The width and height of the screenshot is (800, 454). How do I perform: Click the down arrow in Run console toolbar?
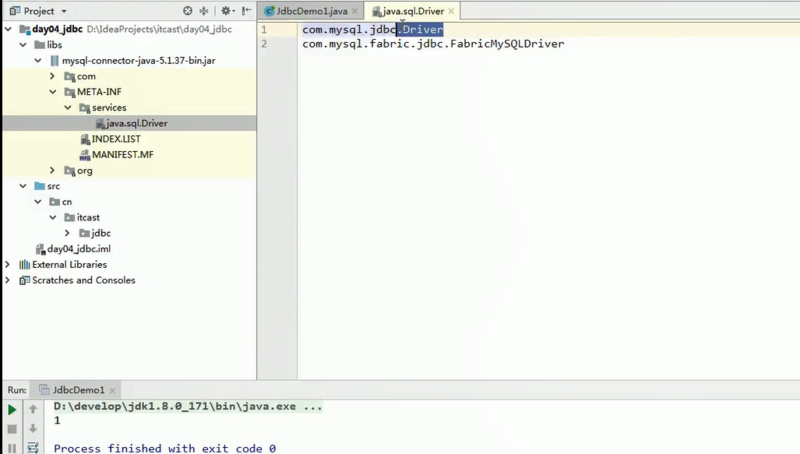click(x=33, y=428)
